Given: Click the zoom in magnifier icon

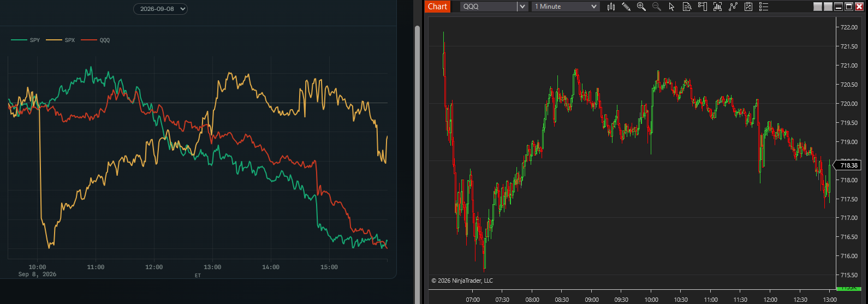Looking at the screenshot, I should point(641,7).
